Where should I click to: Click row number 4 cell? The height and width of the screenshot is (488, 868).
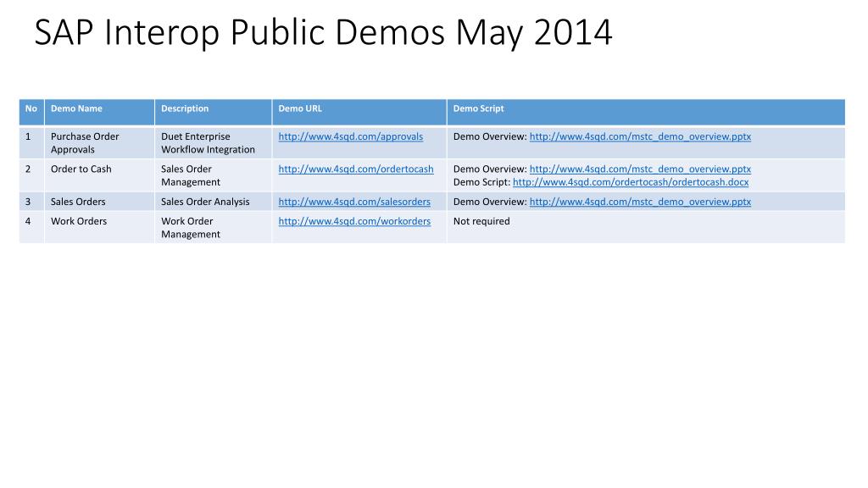point(31,227)
